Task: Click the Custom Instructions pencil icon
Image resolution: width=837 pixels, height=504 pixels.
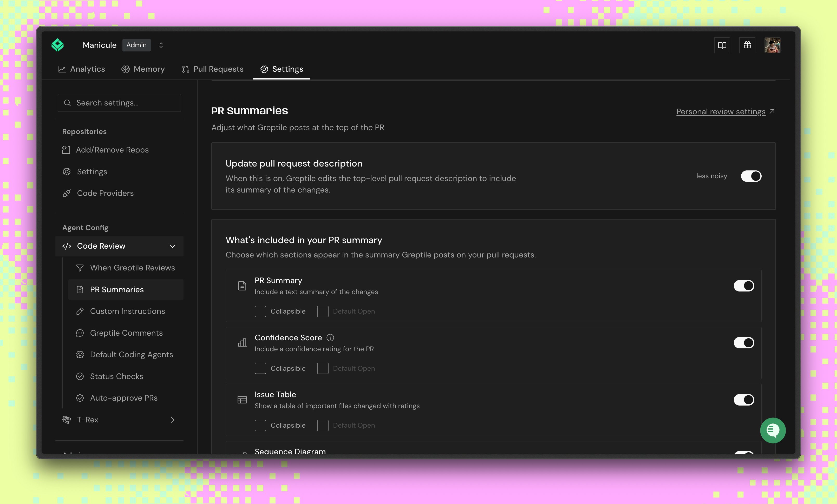Action: [80, 311]
